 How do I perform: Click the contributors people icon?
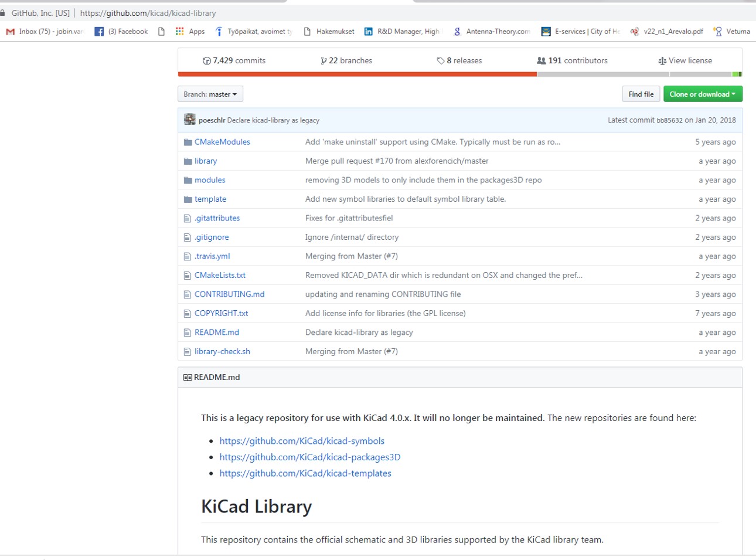click(542, 60)
